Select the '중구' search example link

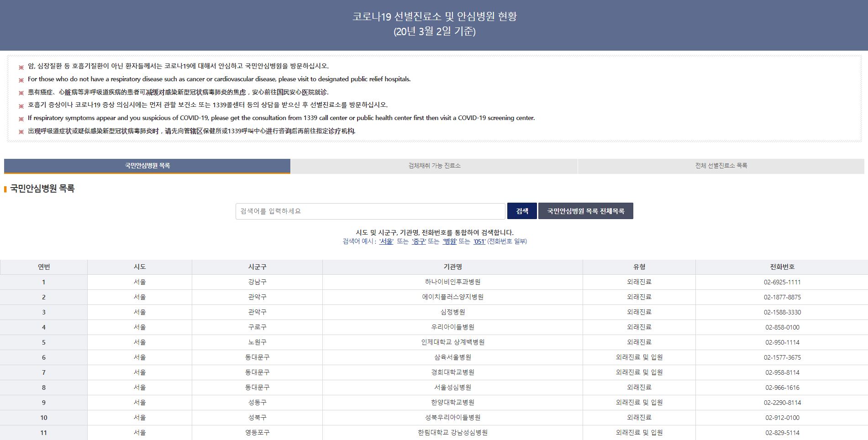click(419, 241)
